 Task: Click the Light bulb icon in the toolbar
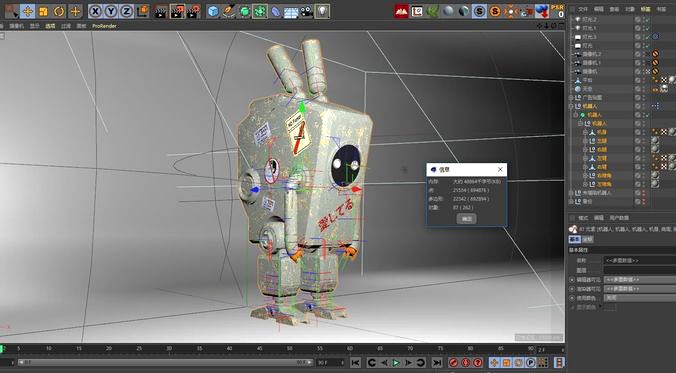(322, 11)
